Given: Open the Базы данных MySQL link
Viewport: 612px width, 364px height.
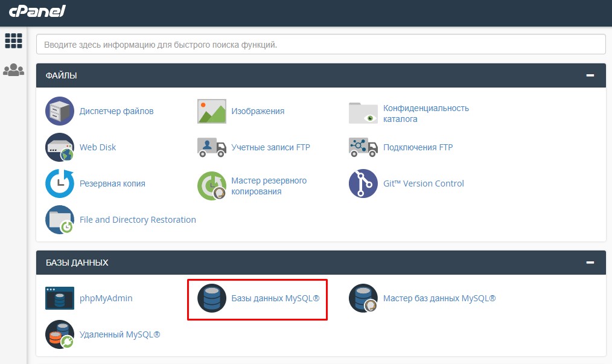Looking at the screenshot, I should click(275, 298).
